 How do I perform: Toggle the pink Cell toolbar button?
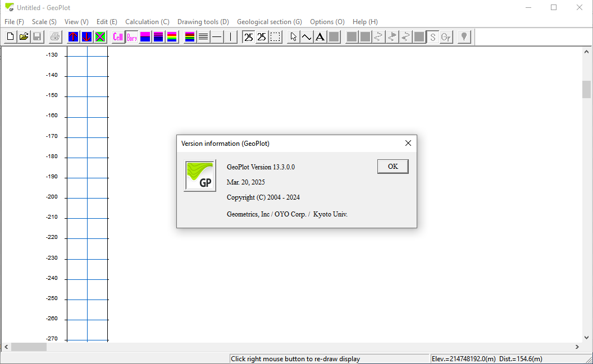click(x=118, y=37)
